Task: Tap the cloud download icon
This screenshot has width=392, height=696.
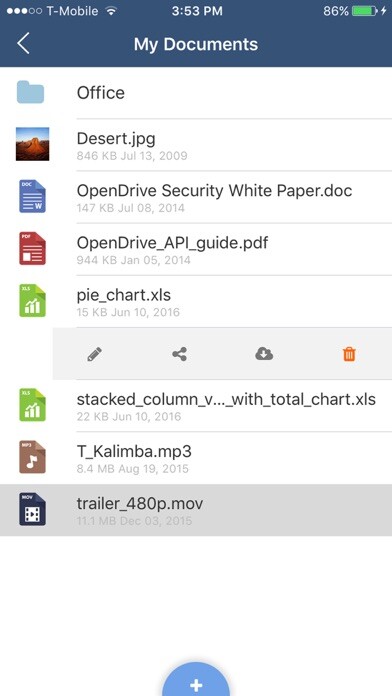Action: pyautogui.click(x=264, y=354)
